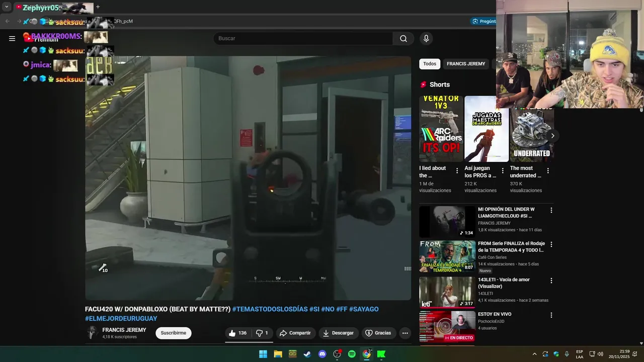
Task: Open the notification center bell
Action: click(635, 354)
